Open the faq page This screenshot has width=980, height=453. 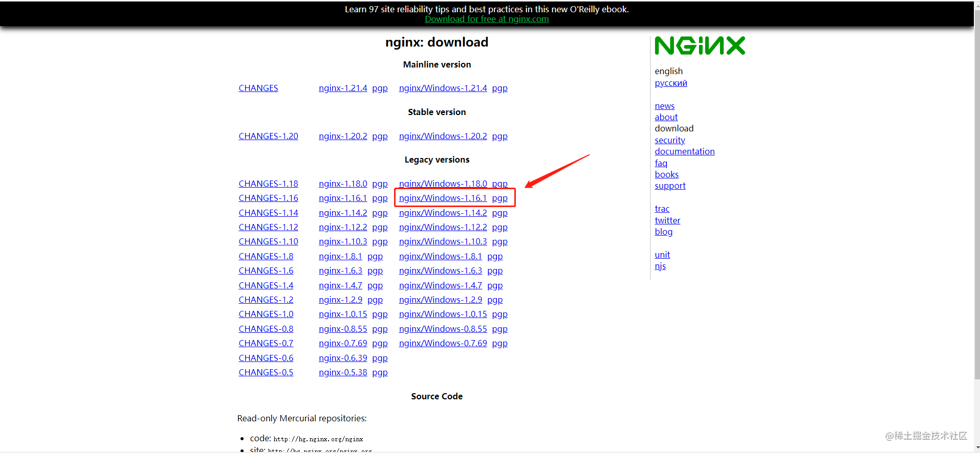point(661,163)
